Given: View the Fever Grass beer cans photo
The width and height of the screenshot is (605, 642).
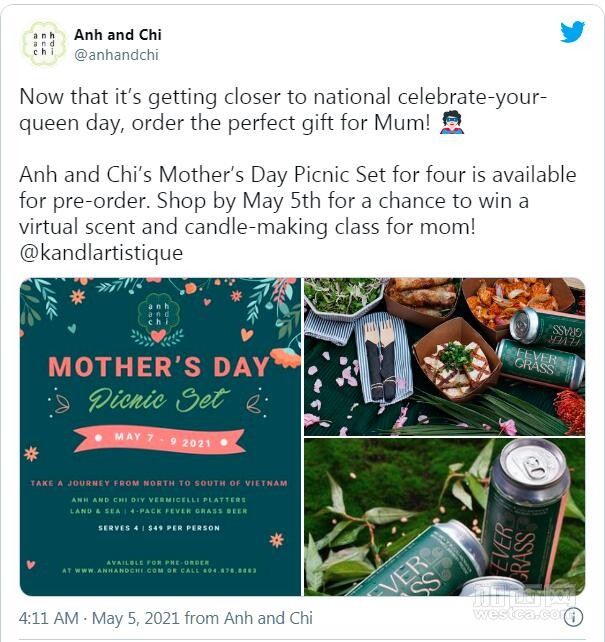Looking at the screenshot, I should [445, 517].
